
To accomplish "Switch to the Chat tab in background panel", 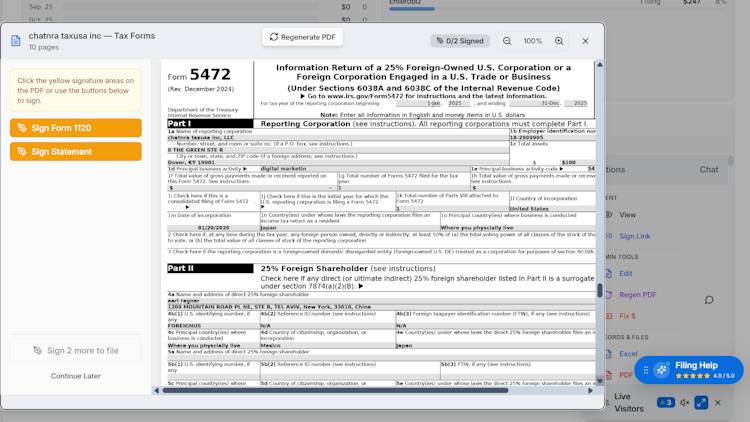I will [x=709, y=169].
